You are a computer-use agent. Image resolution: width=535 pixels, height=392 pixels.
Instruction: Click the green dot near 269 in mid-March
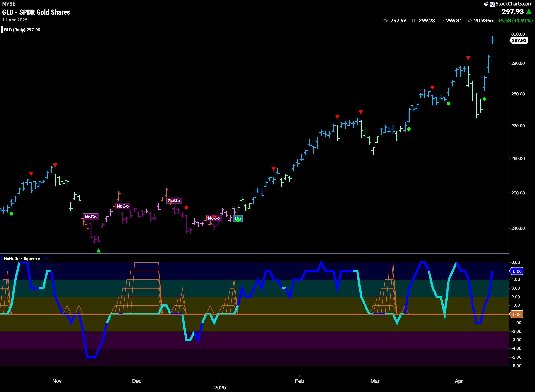click(409, 129)
